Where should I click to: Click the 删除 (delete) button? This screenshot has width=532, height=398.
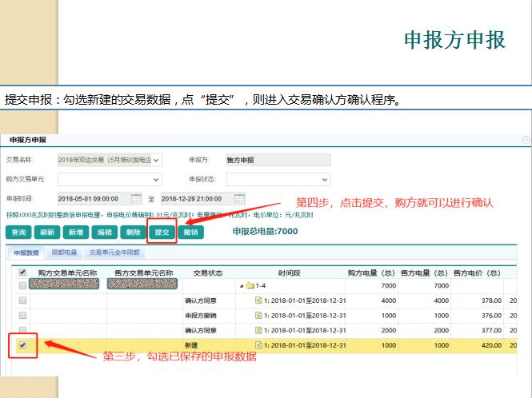(x=132, y=232)
